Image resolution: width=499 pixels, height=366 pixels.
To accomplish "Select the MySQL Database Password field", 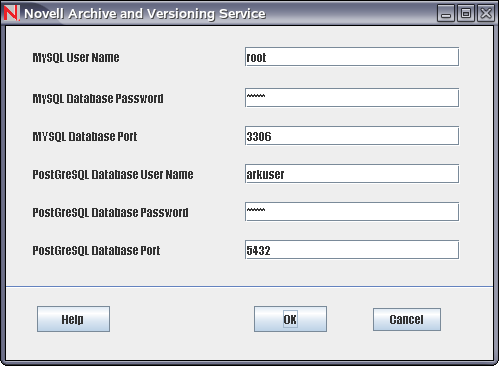I will (352, 98).
